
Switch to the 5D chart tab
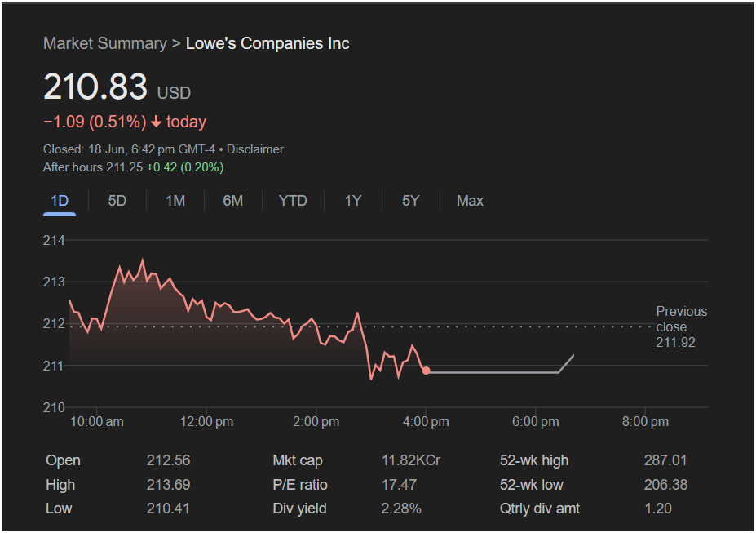click(x=117, y=201)
